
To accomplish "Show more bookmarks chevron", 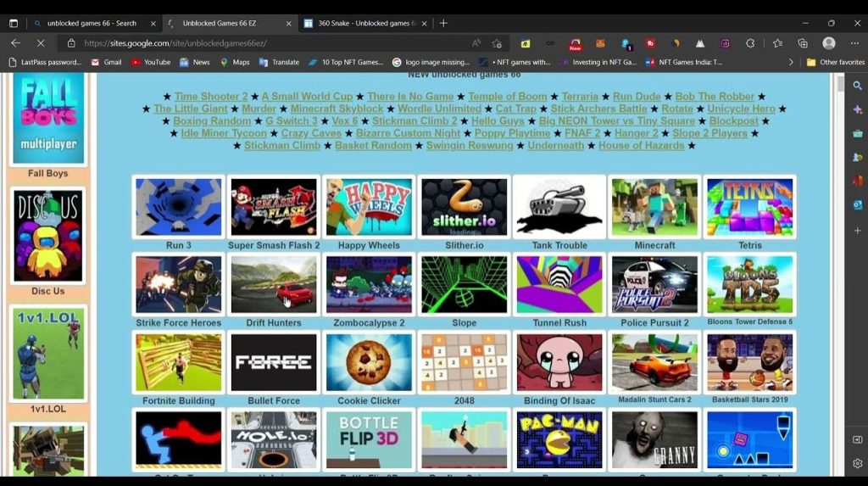I will pyautogui.click(x=791, y=62).
